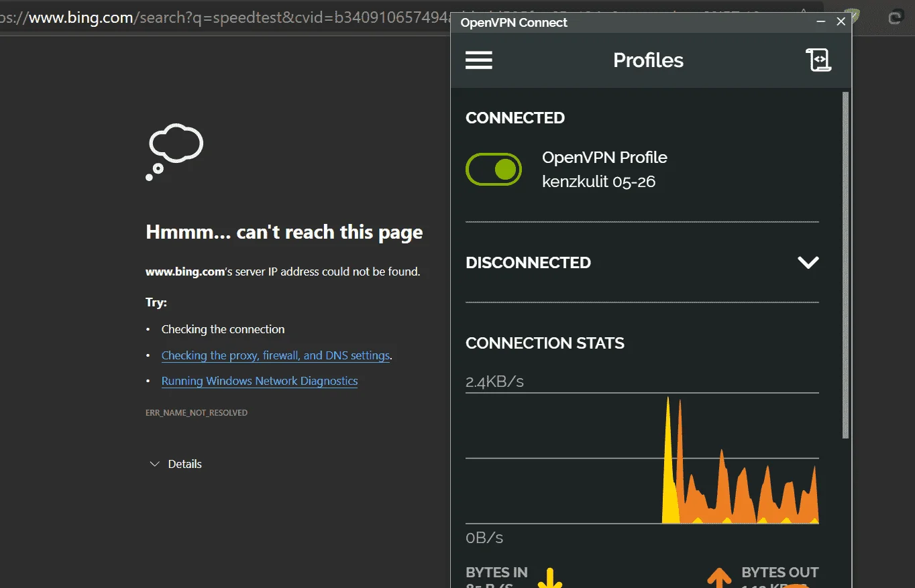Click the 'CONNECTED' section heading
The width and height of the screenshot is (915, 588).
coord(515,118)
